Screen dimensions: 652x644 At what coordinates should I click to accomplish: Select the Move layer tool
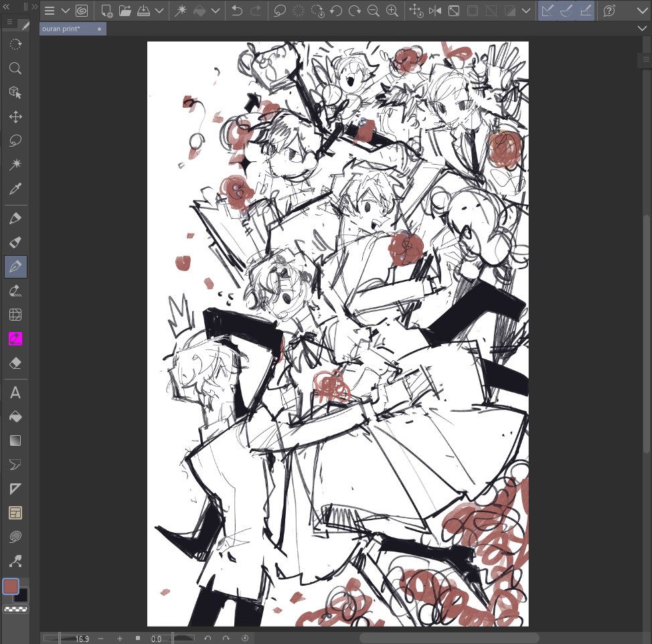(15, 116)
